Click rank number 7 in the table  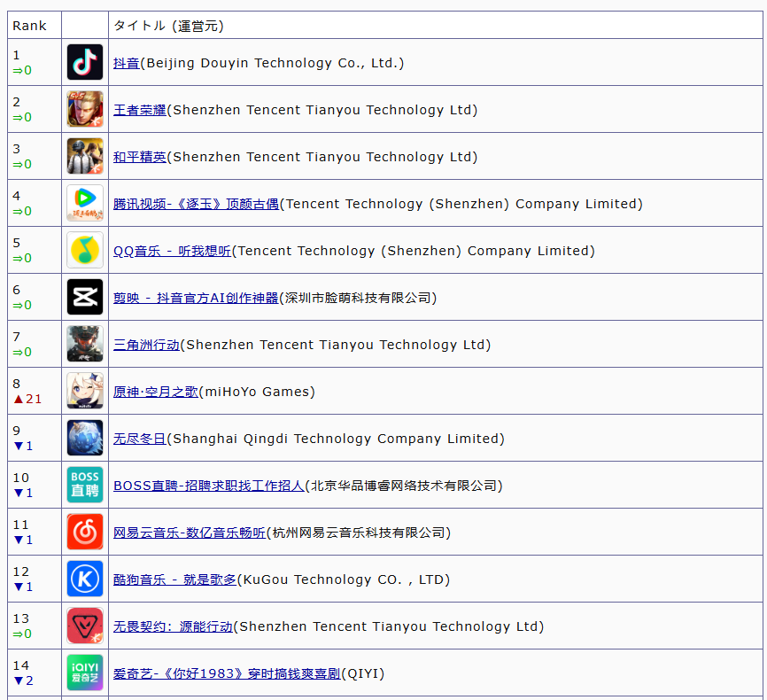point(17,337)
